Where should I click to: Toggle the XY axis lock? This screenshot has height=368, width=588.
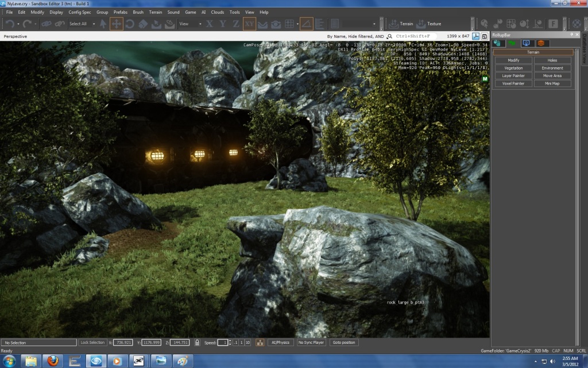point(250,24)
